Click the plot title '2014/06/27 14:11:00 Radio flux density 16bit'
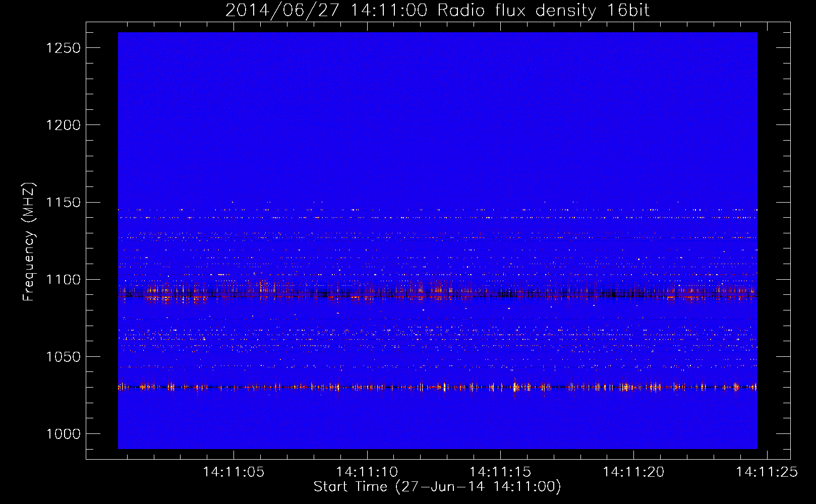 tap(437, 11)
